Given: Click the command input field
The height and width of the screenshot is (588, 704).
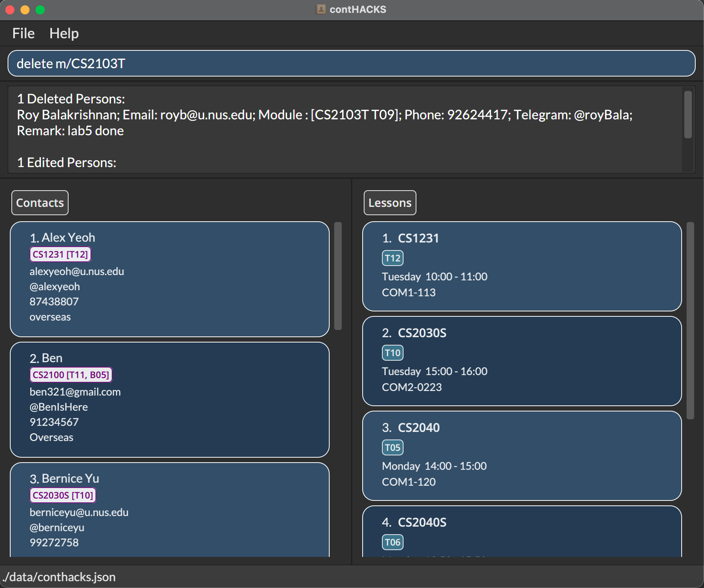Looking at the screenshot, I should pyautogui.click(x=351, y=63).
